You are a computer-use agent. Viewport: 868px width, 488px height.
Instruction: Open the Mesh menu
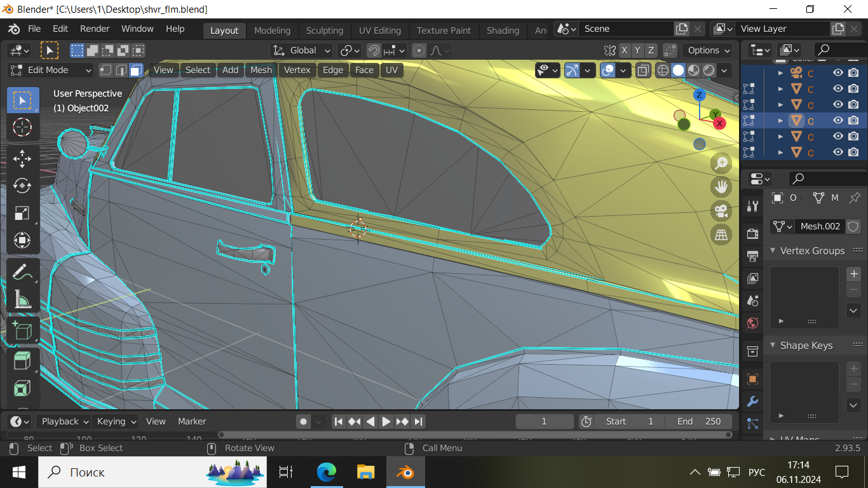(x=261, y=70)
